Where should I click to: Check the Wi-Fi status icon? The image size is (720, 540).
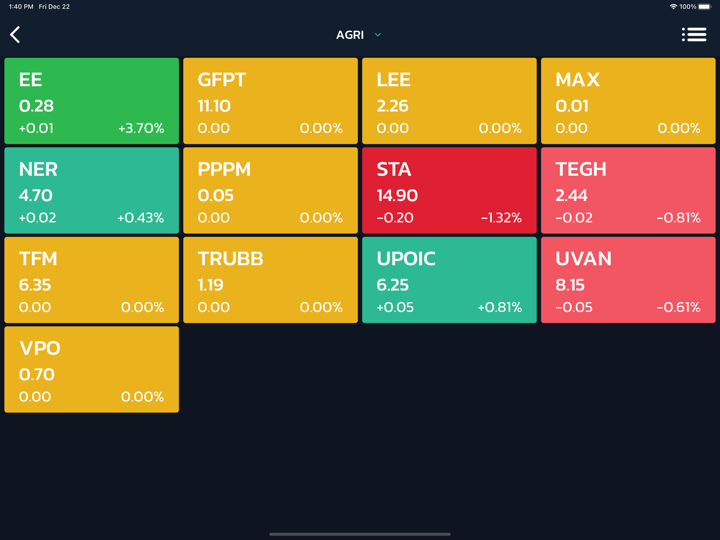click(x=673, y=7)
